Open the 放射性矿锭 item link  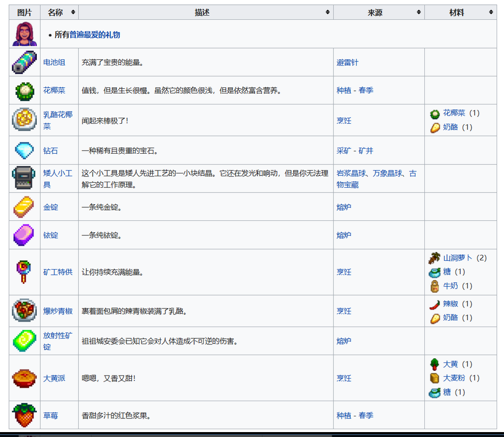click(x=58, y=341)
